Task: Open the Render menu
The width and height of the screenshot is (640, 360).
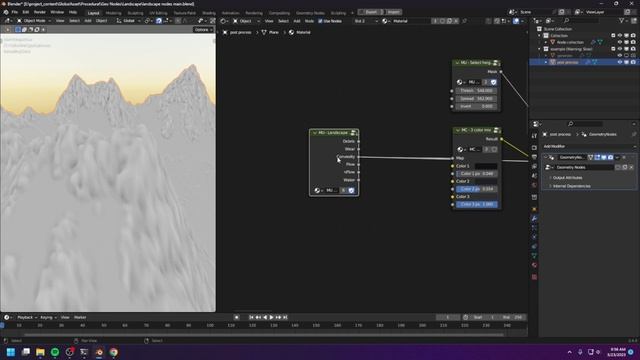Action: pyautogui.click(x=40, y=12)
